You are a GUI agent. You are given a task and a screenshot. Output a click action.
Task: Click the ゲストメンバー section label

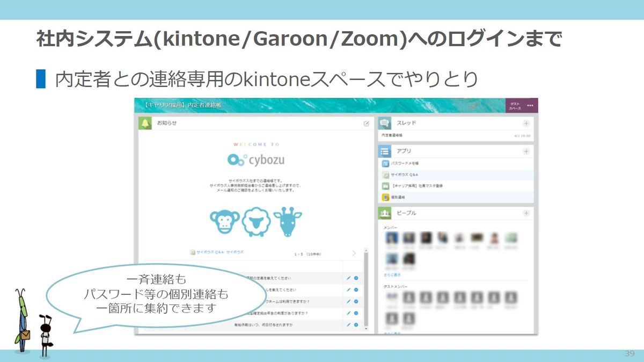point(394,286)
